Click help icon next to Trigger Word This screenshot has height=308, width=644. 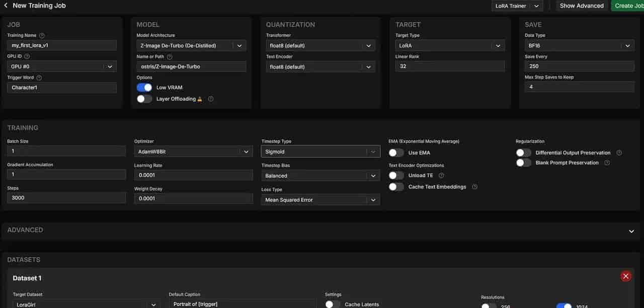39,78
